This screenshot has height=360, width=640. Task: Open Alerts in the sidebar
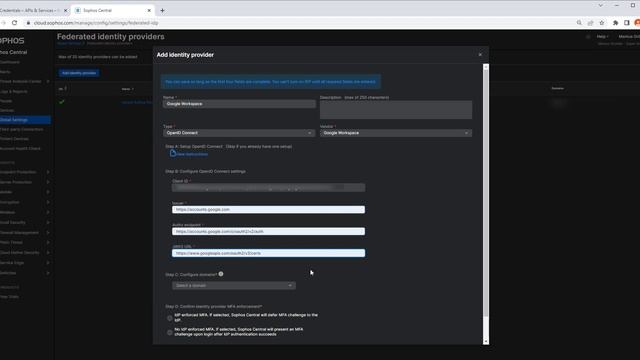(5, 72)
